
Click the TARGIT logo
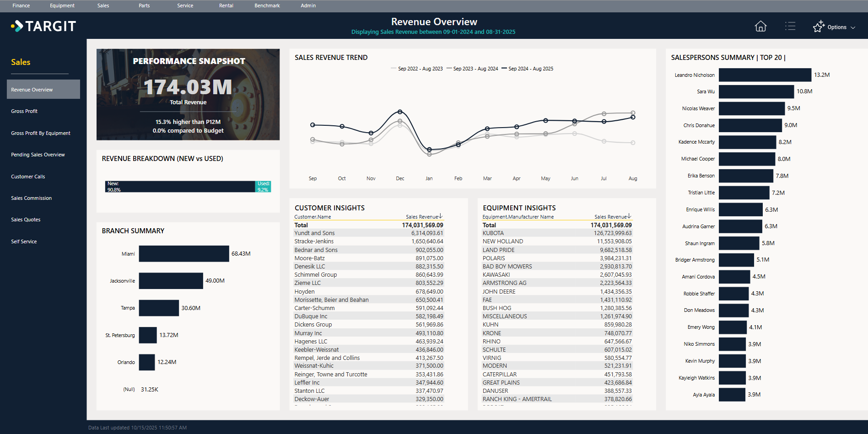(x=43, y=26)
